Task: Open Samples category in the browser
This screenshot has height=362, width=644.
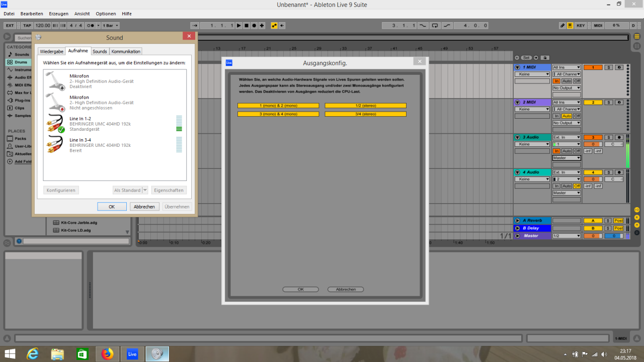Action: click(x=19, y=116)
